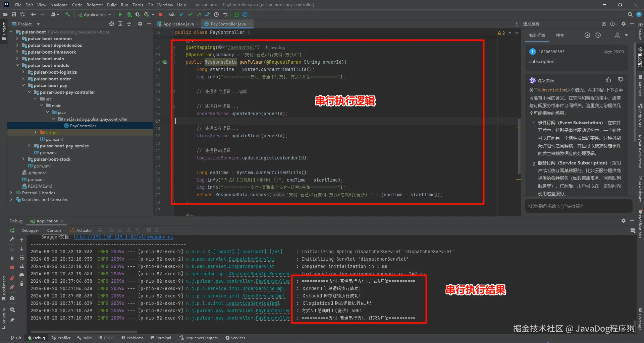Pin the Debug tab

click(12, 320)
